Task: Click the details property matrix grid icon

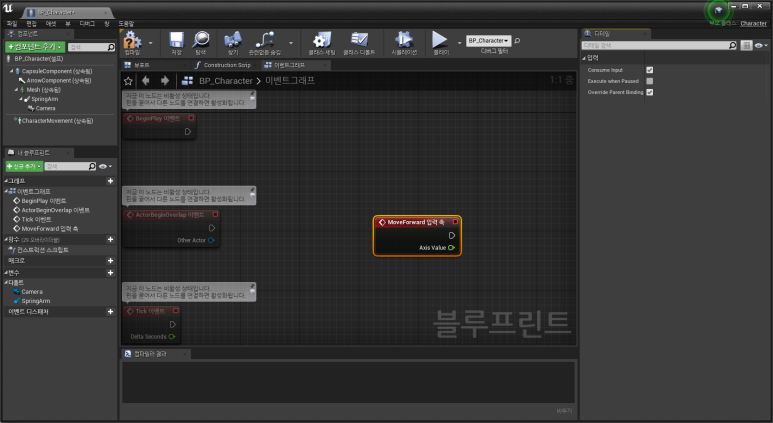Action: [x=746, y=45]
